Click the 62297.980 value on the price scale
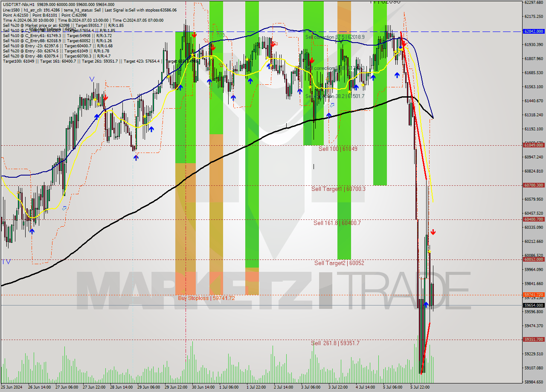Viewport: 546px width, 392px height. 534,2
